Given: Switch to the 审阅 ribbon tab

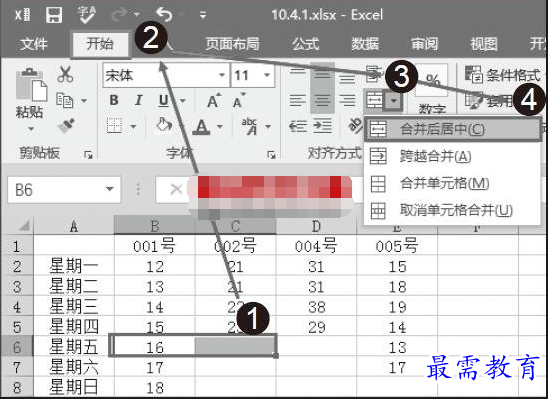Looking at the screenshot, I should click(x=424, y=44).
